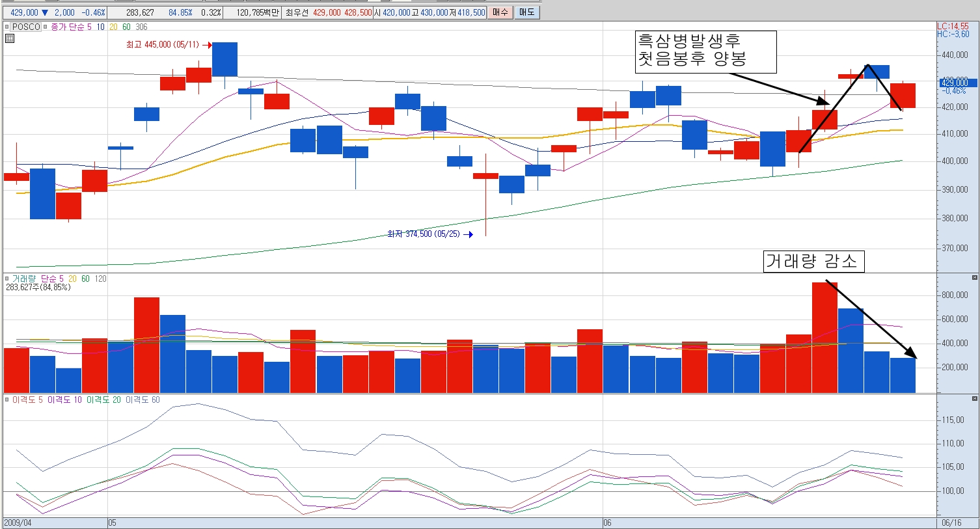Click the small square marker before 거래량
Image resolution: width=980 pixels, height=529 pixels.
pos(7,278)
